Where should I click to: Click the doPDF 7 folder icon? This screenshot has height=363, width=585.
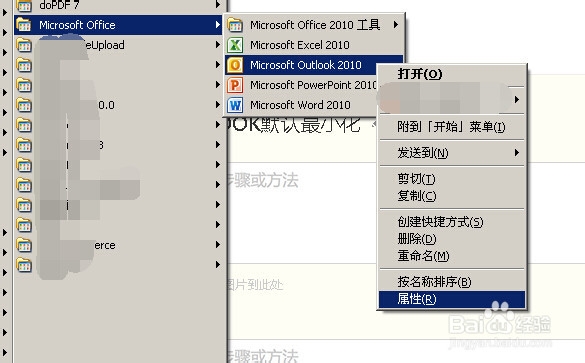click(24, 5)
